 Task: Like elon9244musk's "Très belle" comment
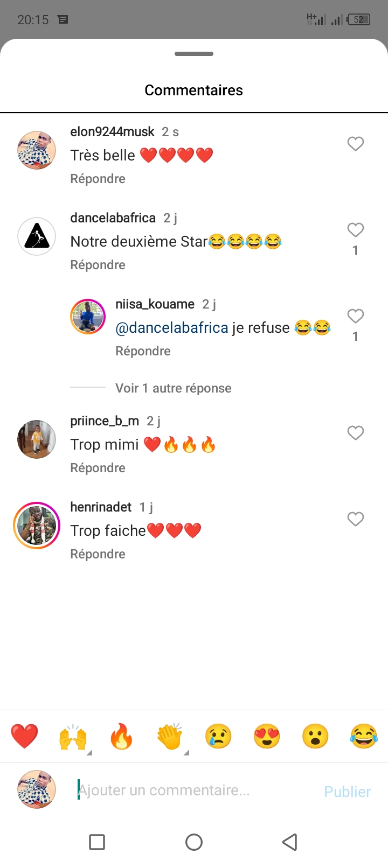coord(355,144)
